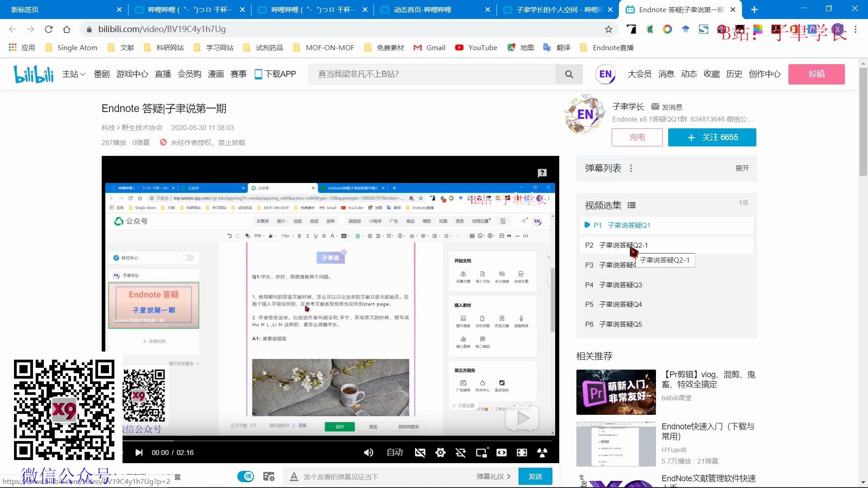The image size is (868, 488).
Task: Click the video progress bar
Action: pyautogui.click(x=337, y=440)
